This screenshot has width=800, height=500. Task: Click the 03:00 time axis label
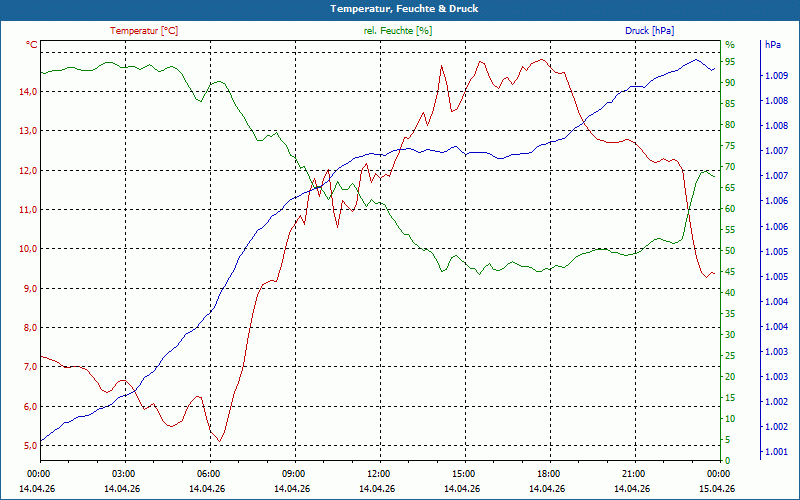click(121, 474)
